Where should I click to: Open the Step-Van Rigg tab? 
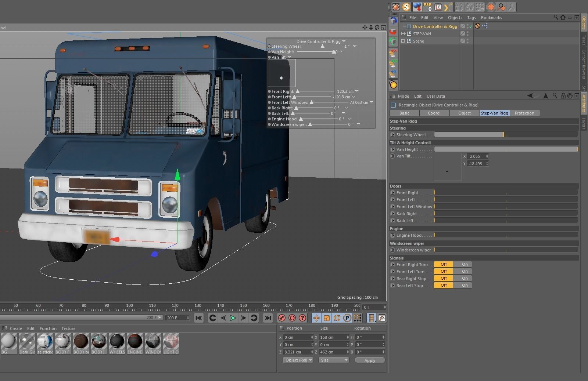[494, 113]
